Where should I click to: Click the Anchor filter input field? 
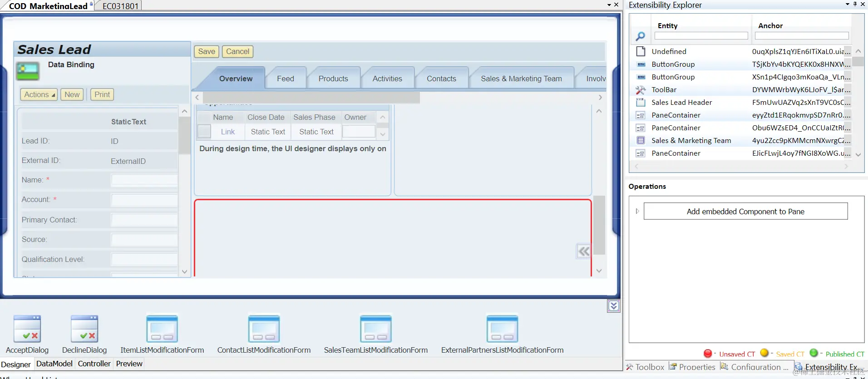point(802,35)
